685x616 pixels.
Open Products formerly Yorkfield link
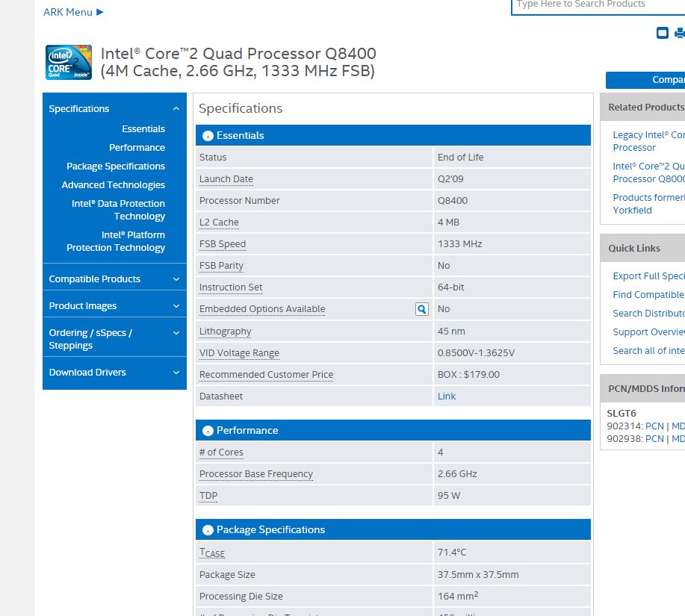[x=648, y=204]
